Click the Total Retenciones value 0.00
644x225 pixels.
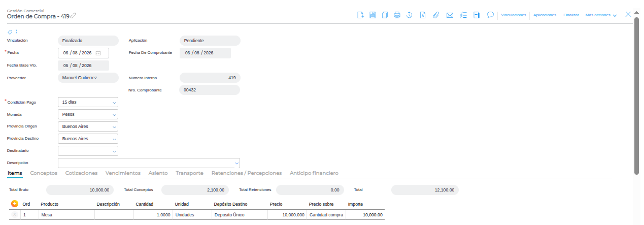[310, 190]
